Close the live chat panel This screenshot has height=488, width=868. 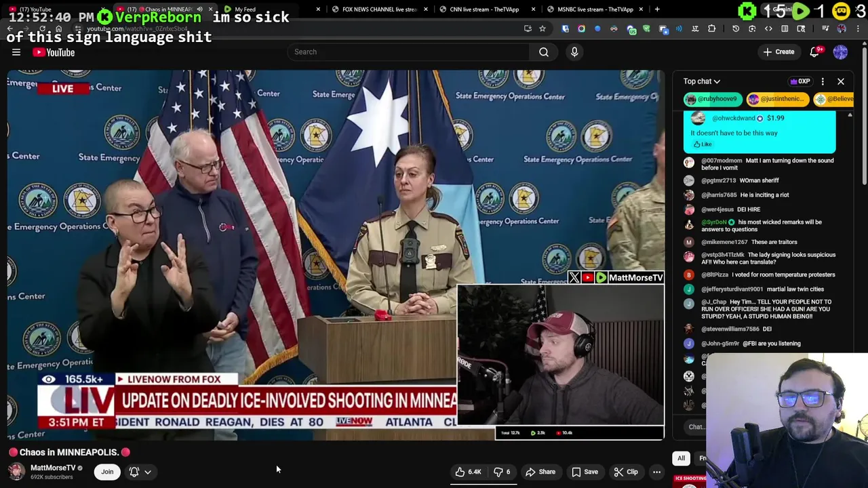841,81
